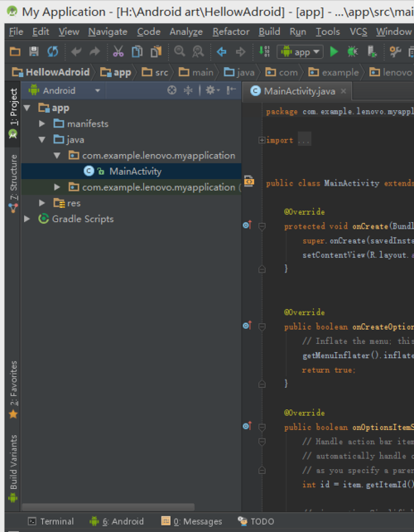Click the Open folder toolbar icon

(x=15, y=51)
